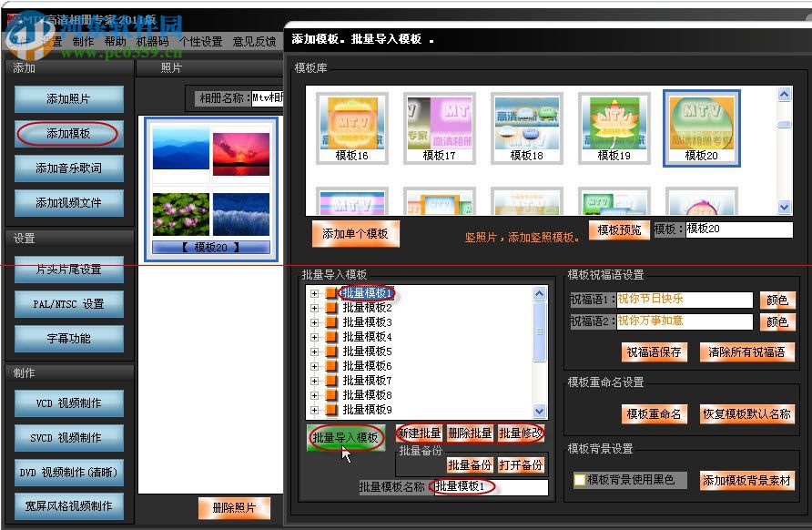Click the 清除所有祝福语 button
The height and width of the screenshot is (530, 812).
tap(746, 352)
